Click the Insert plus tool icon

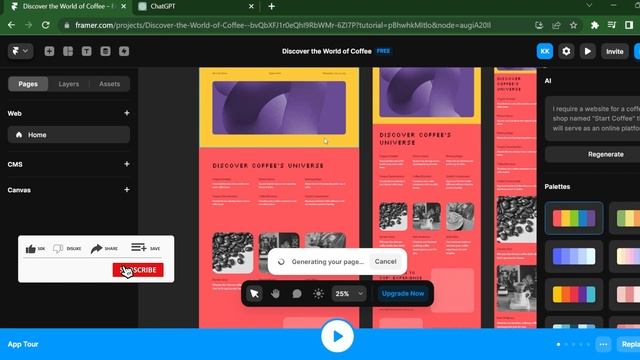[49, 51]
